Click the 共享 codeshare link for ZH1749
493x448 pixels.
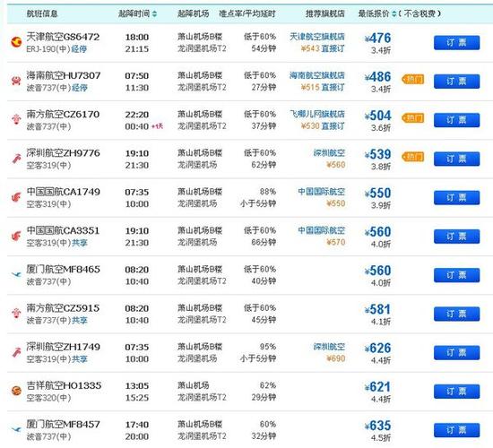(x=79, y=359)
